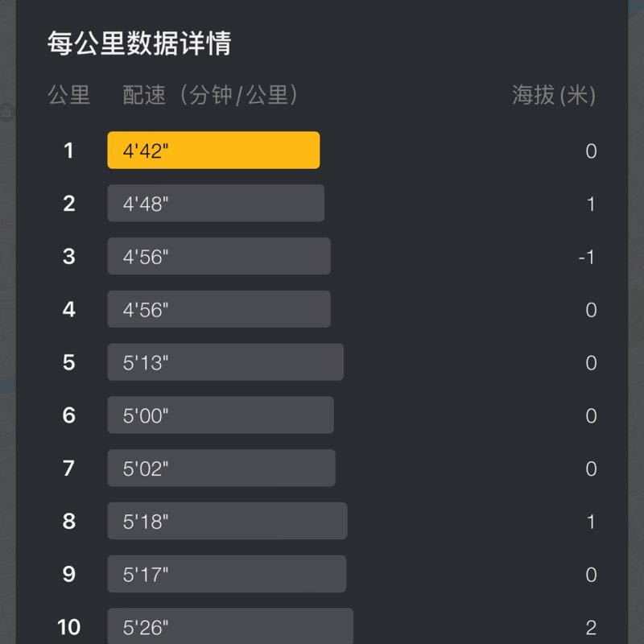Tap kilometer number 1 row label
The image size is (644, 644).
tap(69, 151)
